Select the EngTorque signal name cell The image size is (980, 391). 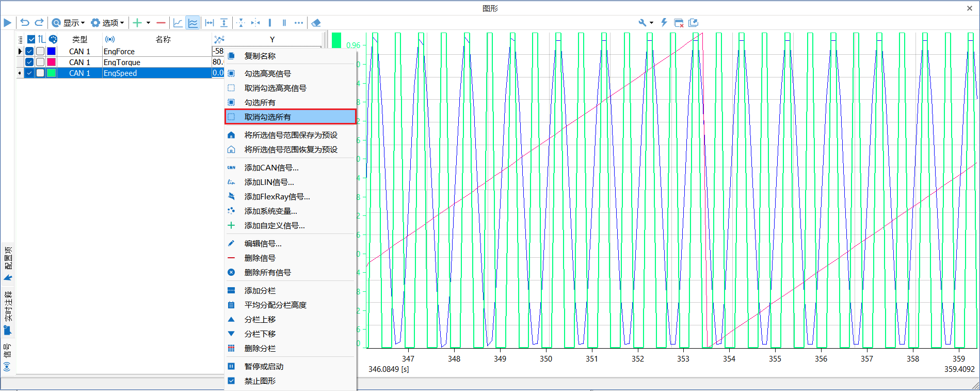pos(157,62)
